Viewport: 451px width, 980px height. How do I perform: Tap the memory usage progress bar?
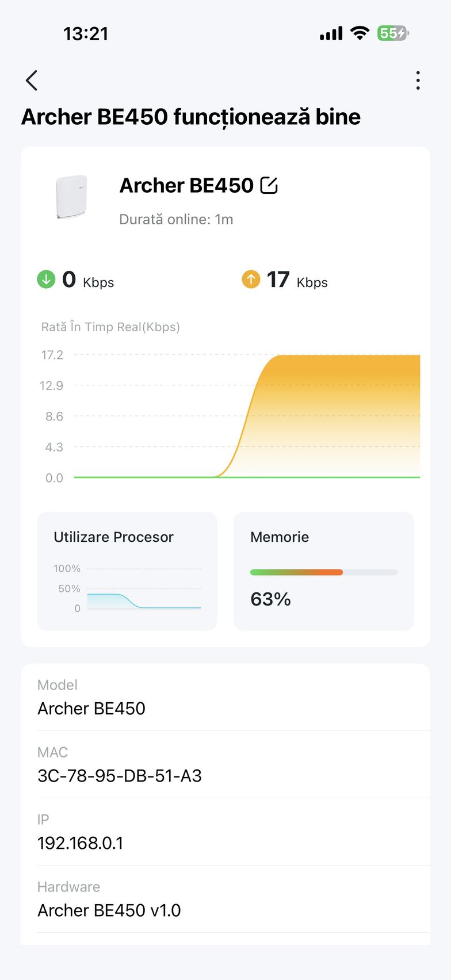(323, 572)
